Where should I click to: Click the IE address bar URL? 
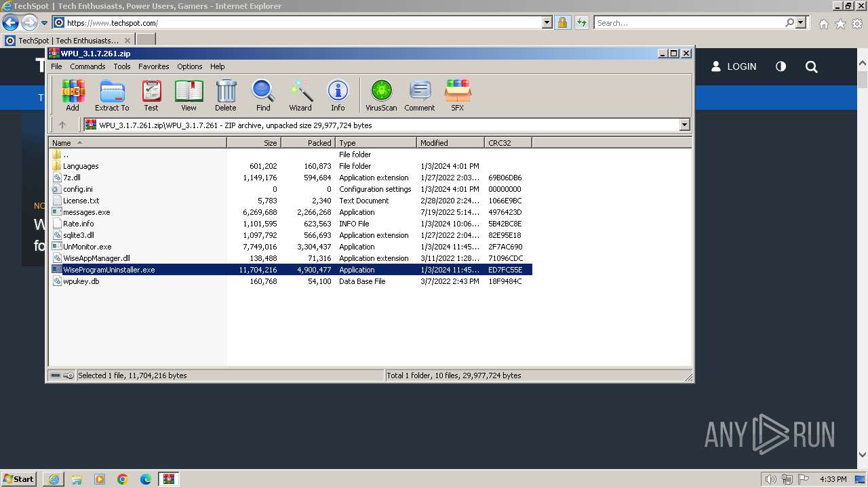[113, 23]
